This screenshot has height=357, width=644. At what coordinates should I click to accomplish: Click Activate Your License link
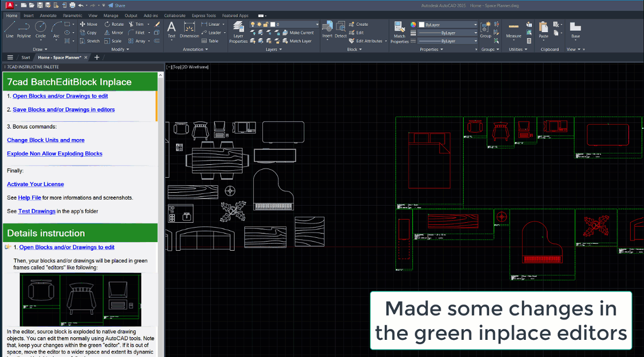pos(35,184)
